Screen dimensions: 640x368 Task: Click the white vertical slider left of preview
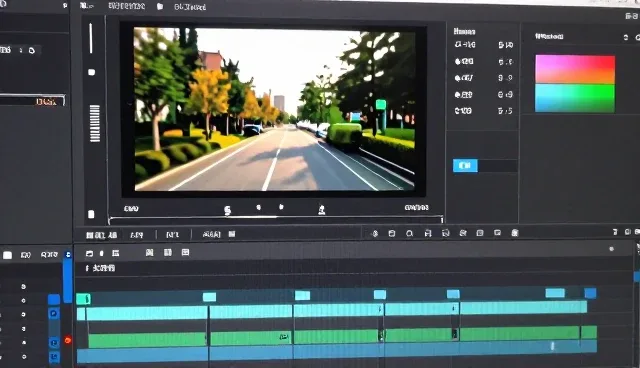point(91,38)
